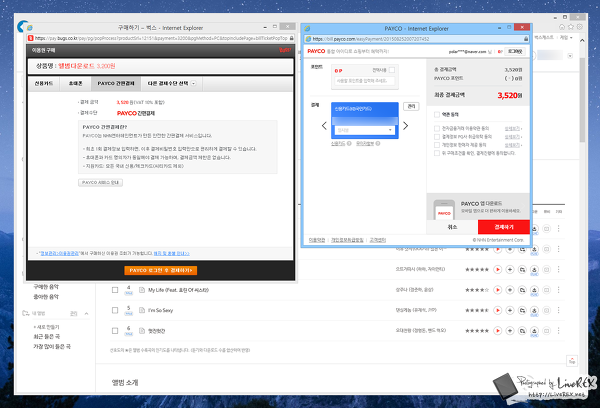The height and width of the screenshot is (408, 600).
Task: Add track 6 to the playlist
Action: (510, 330)
